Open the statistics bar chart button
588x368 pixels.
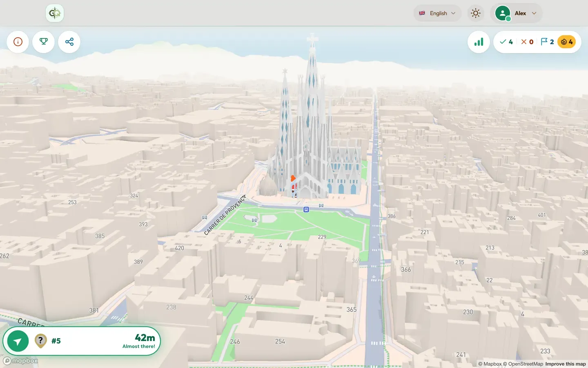tap(479, 42)
